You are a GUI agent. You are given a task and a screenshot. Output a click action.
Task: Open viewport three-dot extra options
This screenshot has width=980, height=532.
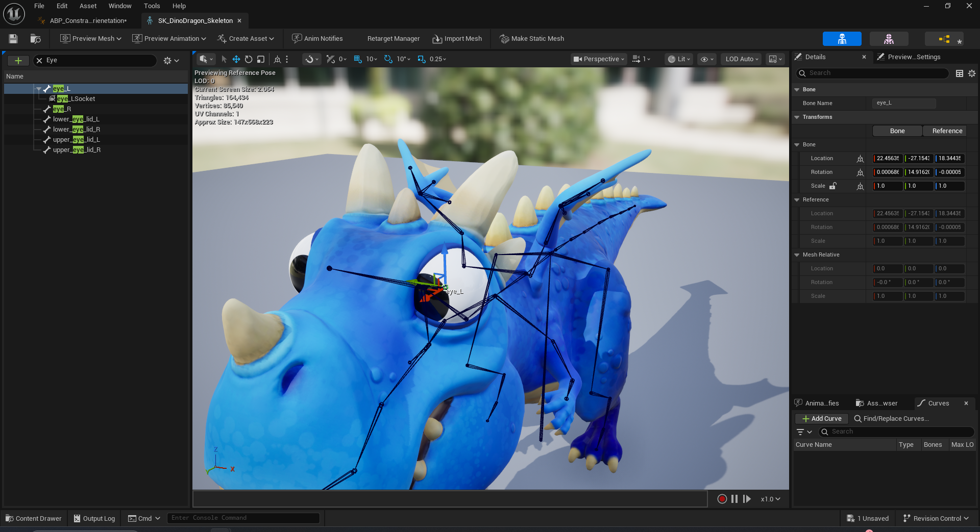pos(287,59)
